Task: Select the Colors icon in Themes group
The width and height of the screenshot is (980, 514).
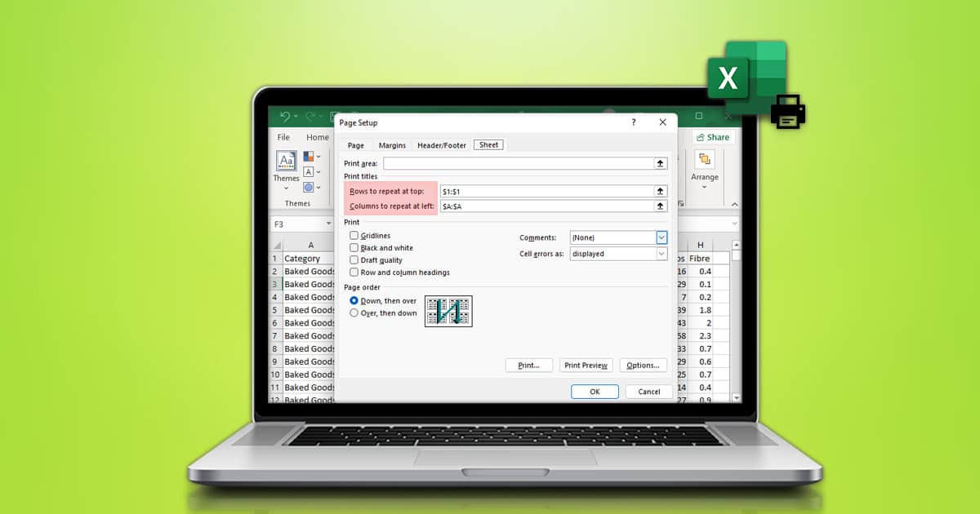Action: (307, 157)
